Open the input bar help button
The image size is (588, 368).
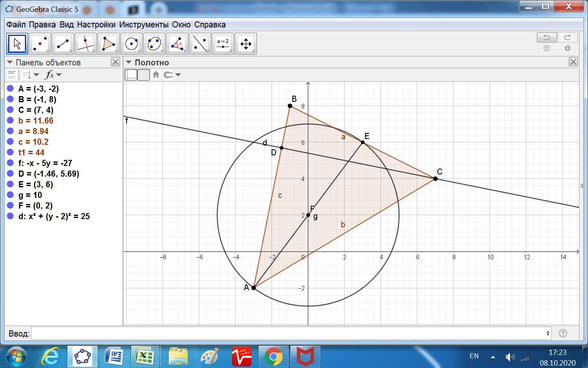(x=563, y=333)
